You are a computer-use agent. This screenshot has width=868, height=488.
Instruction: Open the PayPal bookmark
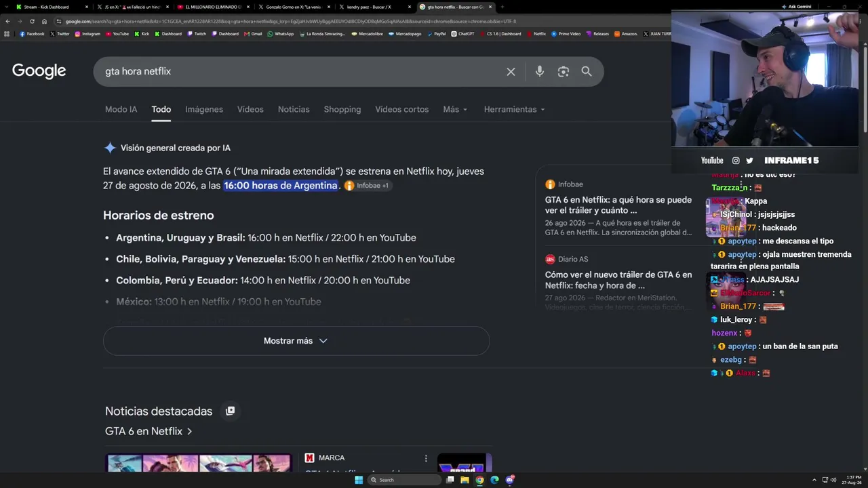[436, 34]
